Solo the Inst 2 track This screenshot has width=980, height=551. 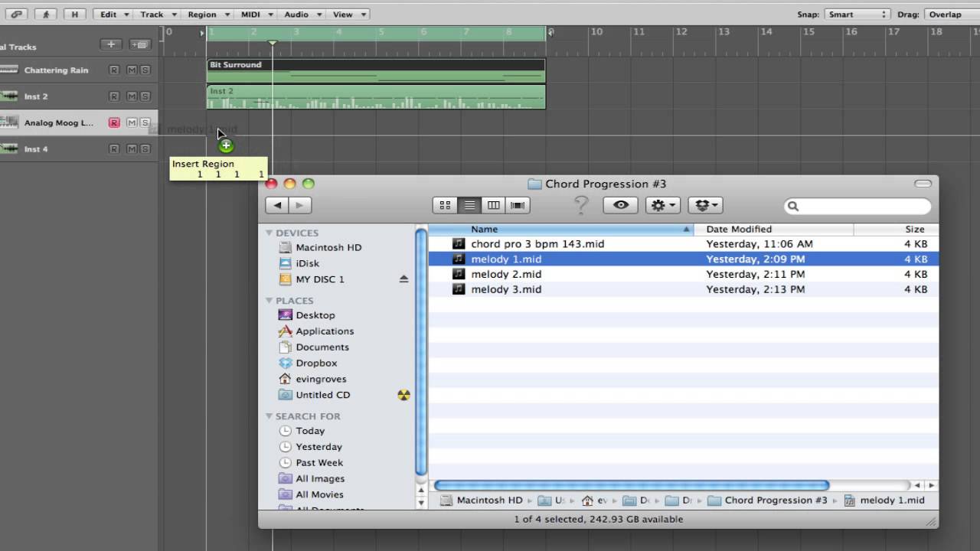(x=145, y=96)
